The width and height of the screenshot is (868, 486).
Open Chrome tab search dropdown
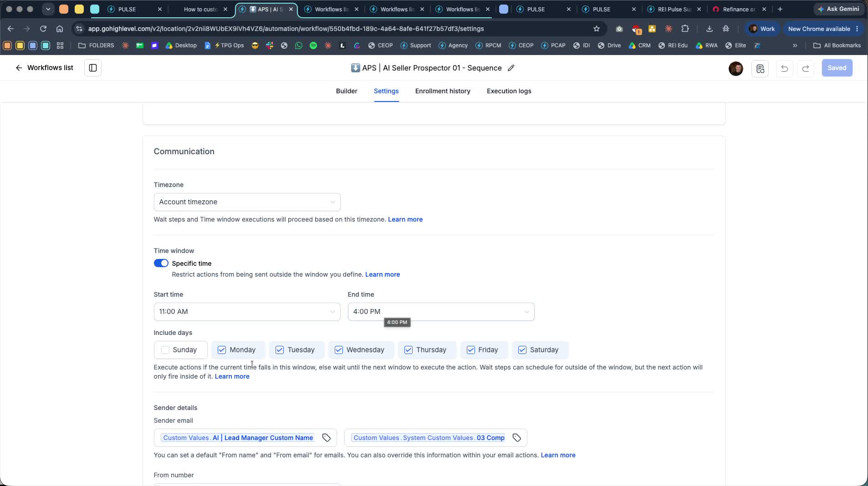point(48,9)
